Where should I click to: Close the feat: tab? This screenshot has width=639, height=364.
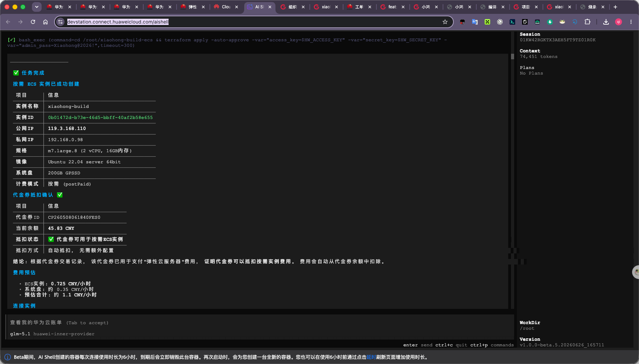(x=403, y=7)
